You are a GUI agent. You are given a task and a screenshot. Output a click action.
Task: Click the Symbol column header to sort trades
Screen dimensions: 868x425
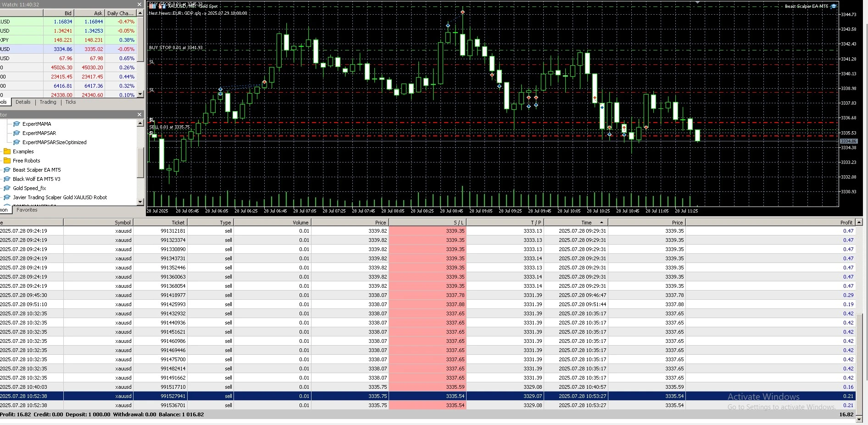[x=122, y=222]
